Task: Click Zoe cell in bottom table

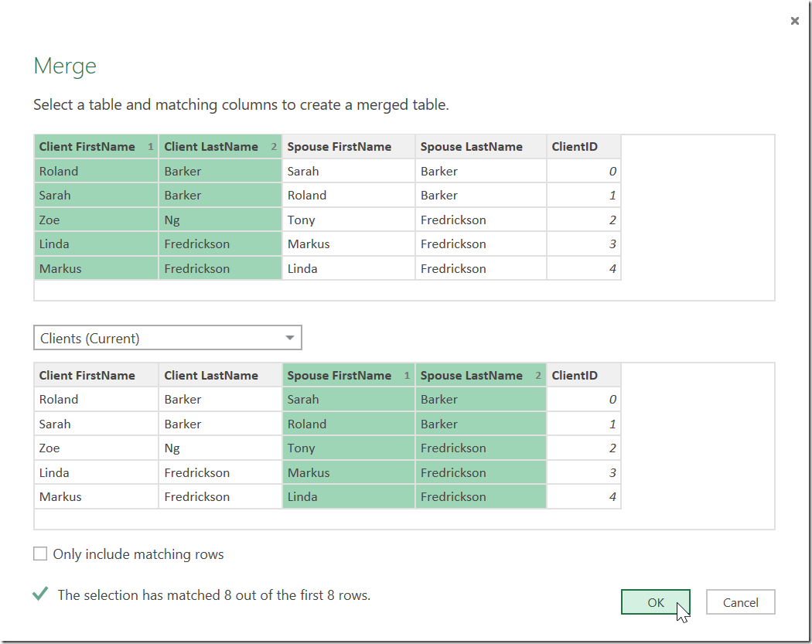Action: [96, 448]
